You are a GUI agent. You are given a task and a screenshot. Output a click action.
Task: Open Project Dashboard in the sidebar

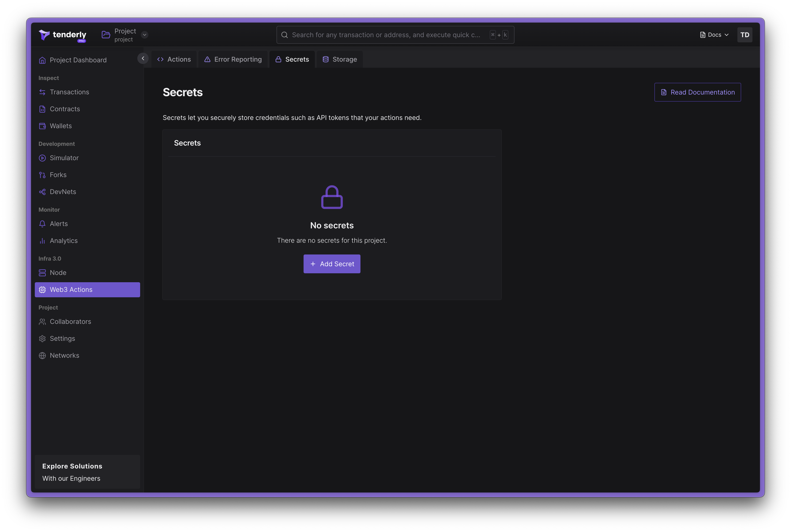tap(87, 60)
